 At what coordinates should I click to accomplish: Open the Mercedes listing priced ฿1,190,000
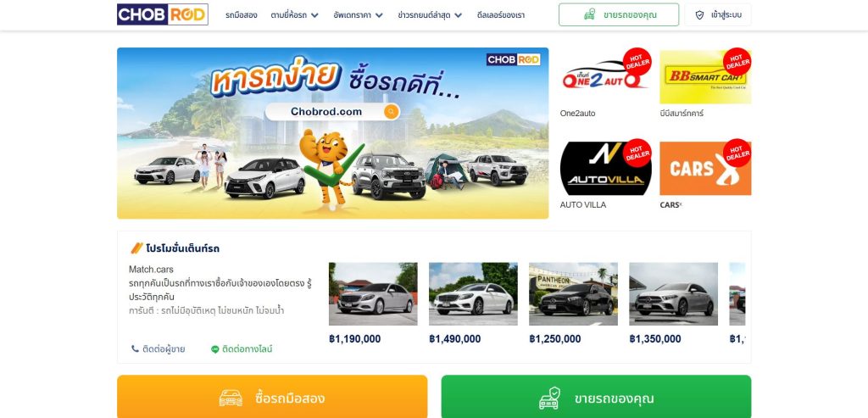[373, 294]
